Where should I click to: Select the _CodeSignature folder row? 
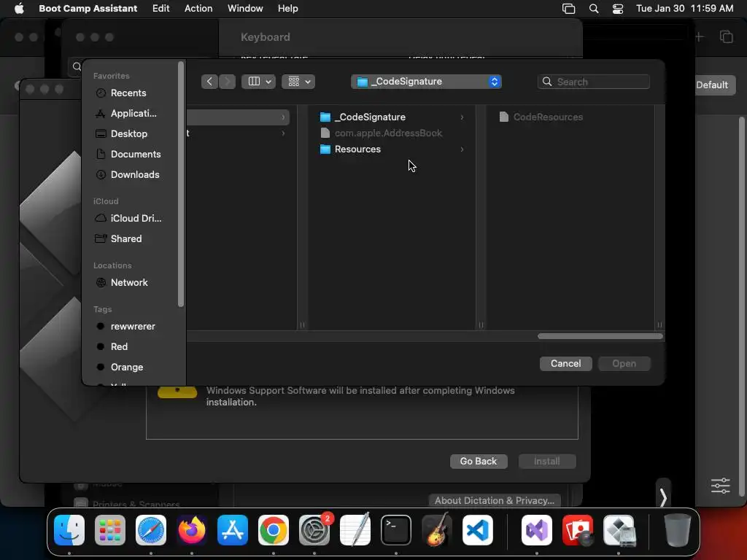point(392,117)
